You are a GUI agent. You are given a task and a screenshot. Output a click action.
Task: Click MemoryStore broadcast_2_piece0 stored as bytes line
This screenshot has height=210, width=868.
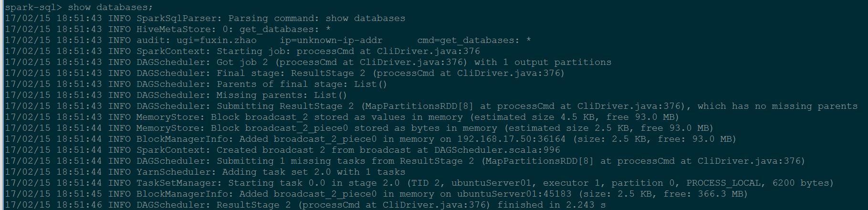[359, 128]
